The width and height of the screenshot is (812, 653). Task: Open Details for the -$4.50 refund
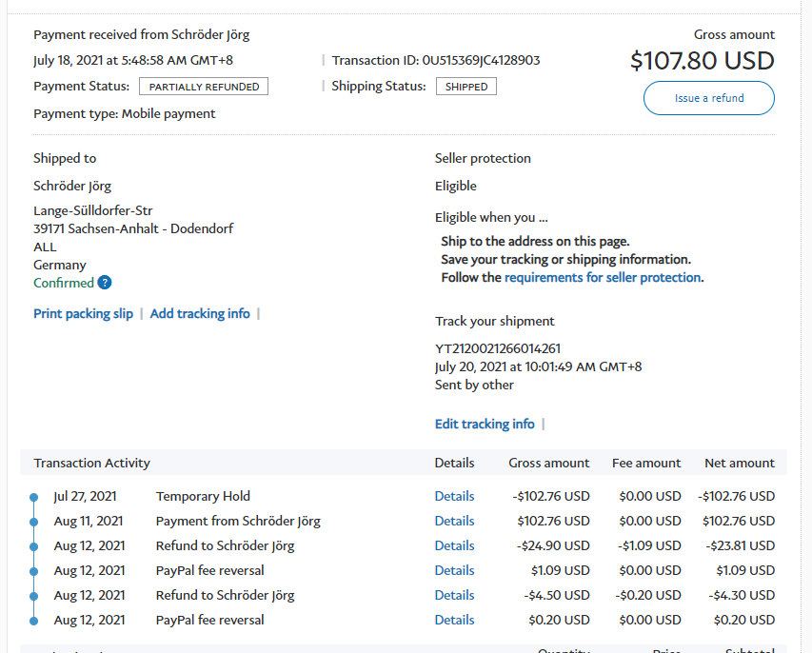454,595
